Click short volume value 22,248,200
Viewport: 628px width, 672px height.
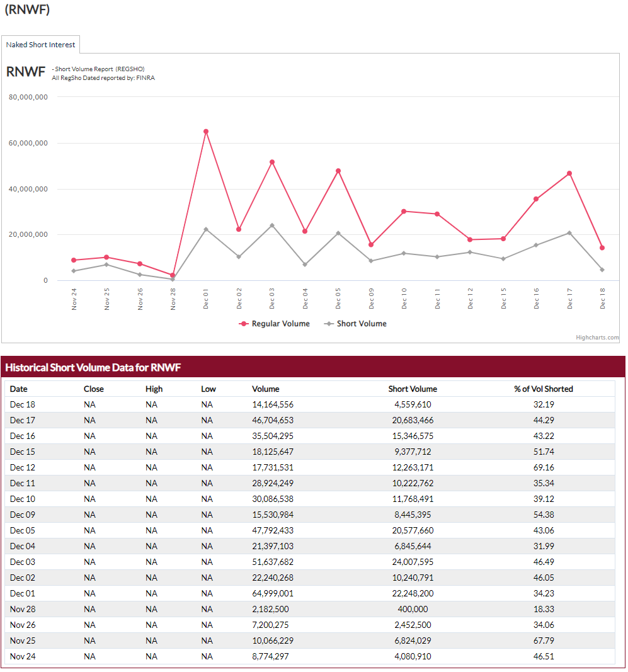[413, 593]
